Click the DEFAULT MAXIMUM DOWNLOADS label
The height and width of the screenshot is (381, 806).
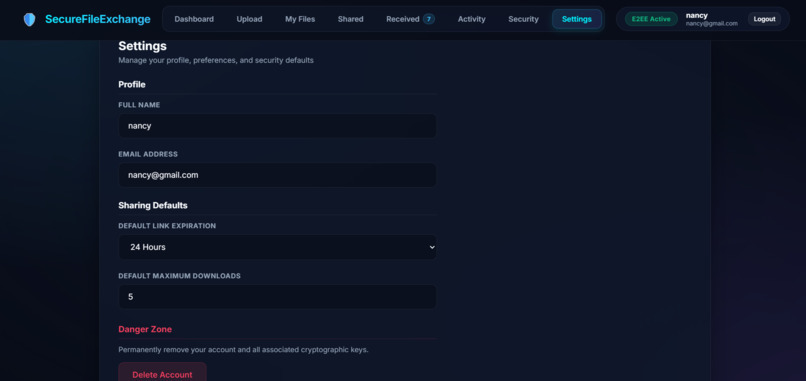[x=179, y=276]
